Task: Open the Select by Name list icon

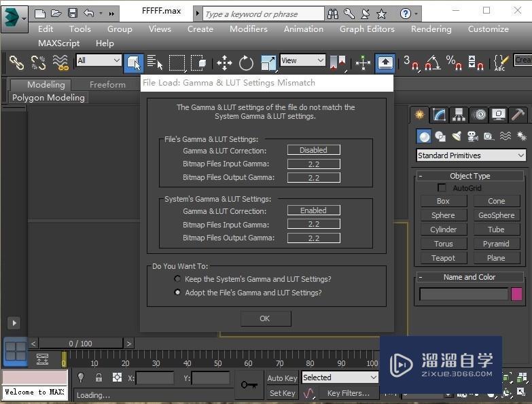Action: 155,62
